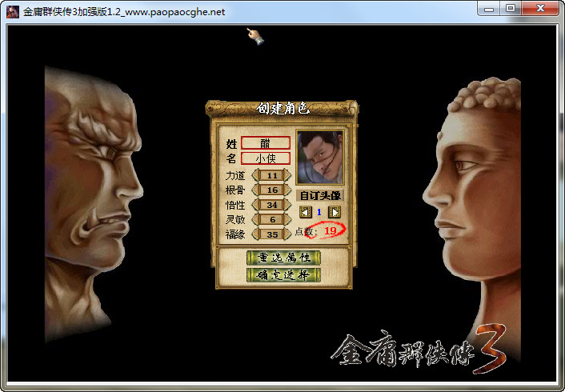The height and width of the screenshot is (392, 565).
Task: Click the 福缘 attribute label
Action: point(235,234)
